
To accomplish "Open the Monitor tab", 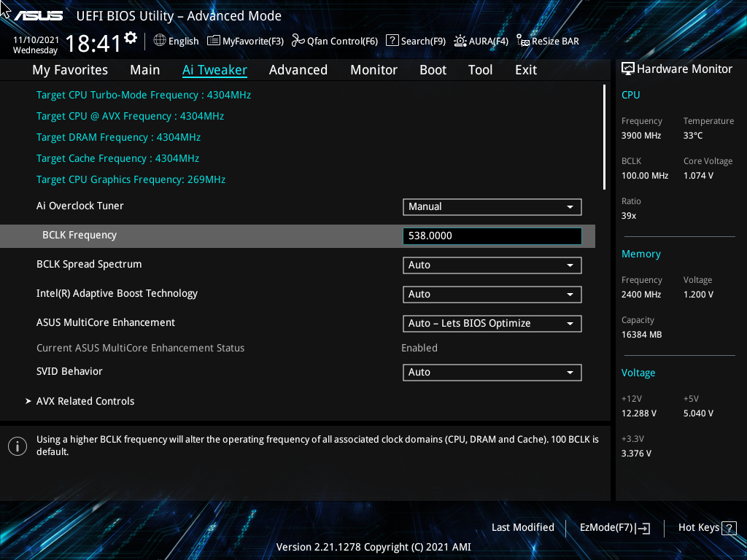I will click(374, 70).
